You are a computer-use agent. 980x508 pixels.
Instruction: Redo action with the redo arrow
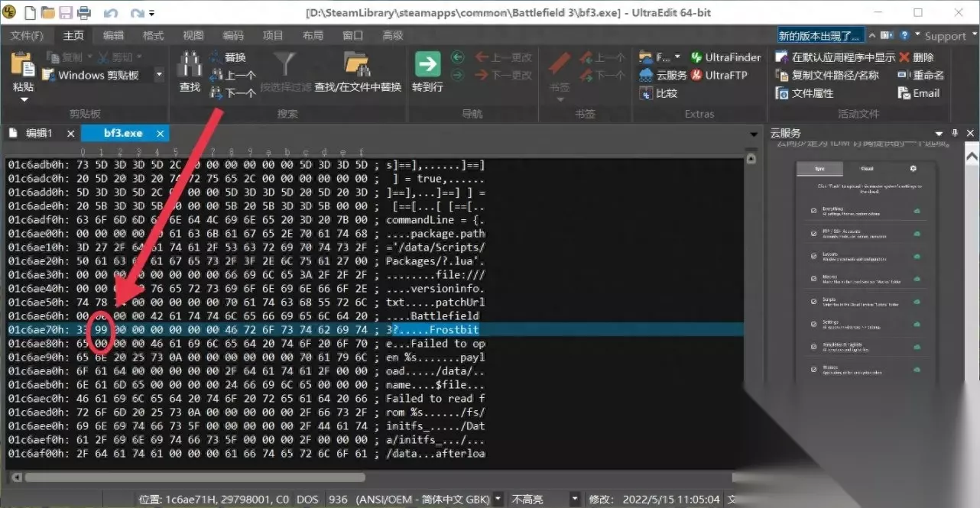pyautogui.click(x=138, y=13)
